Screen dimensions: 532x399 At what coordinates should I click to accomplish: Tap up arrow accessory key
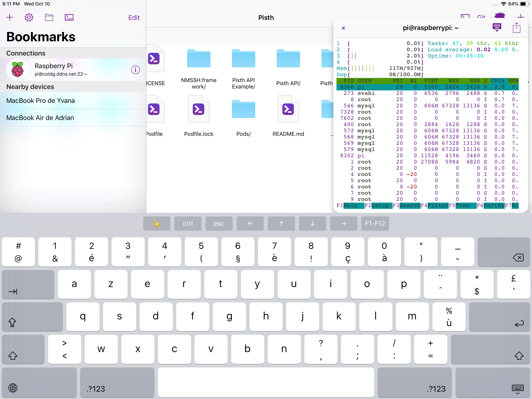(281, 224)
